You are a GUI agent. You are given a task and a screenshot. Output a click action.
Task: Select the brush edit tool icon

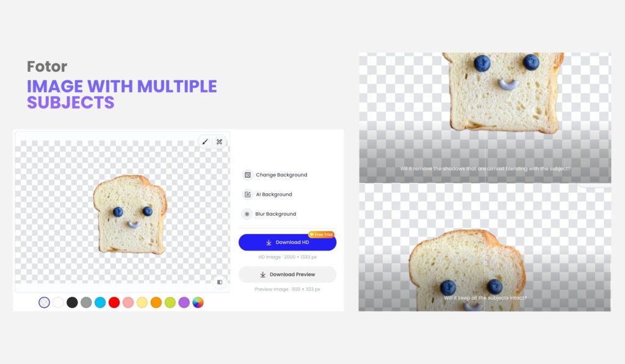205,142
